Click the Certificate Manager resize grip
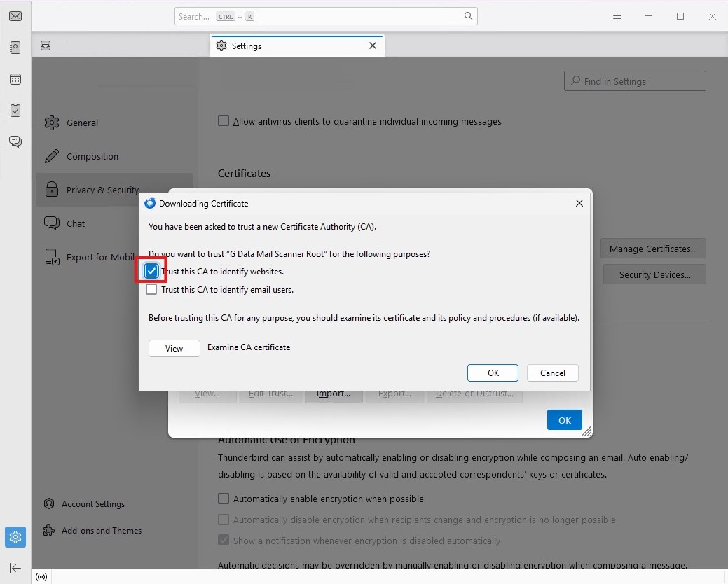 [x=586, y=431]
